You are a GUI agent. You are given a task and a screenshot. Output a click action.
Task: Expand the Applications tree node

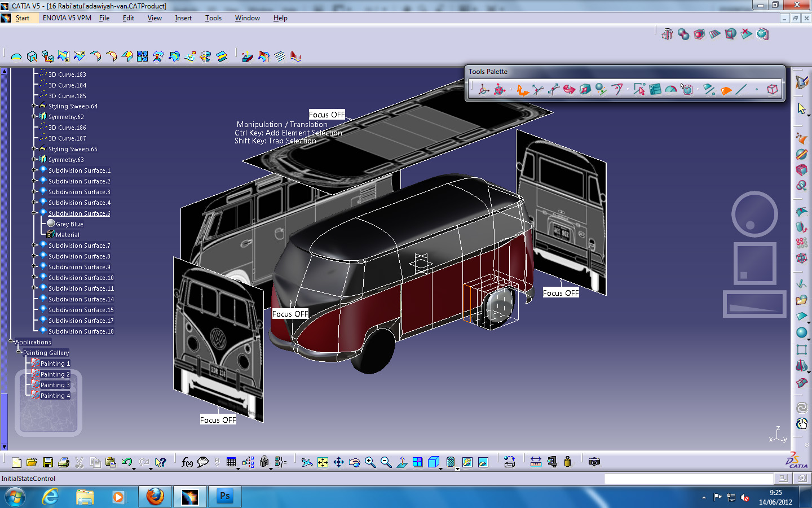[11, 341]
